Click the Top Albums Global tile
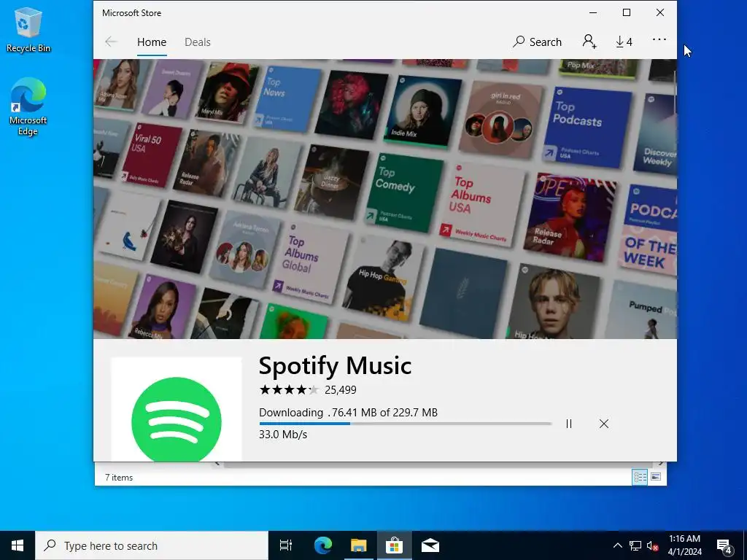Image resolution: width=747 pixels, height=560 pixels. click(312, 262)
